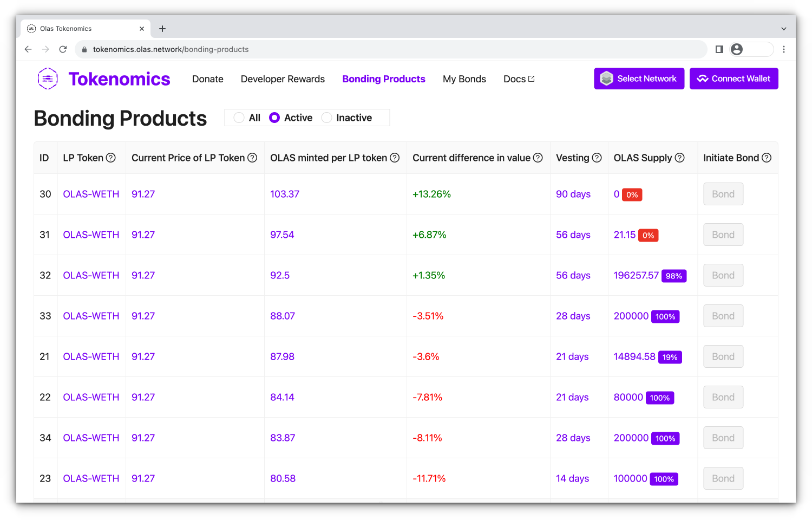
Task: Click the browser address bar URL field
Action: click(379, 49)
